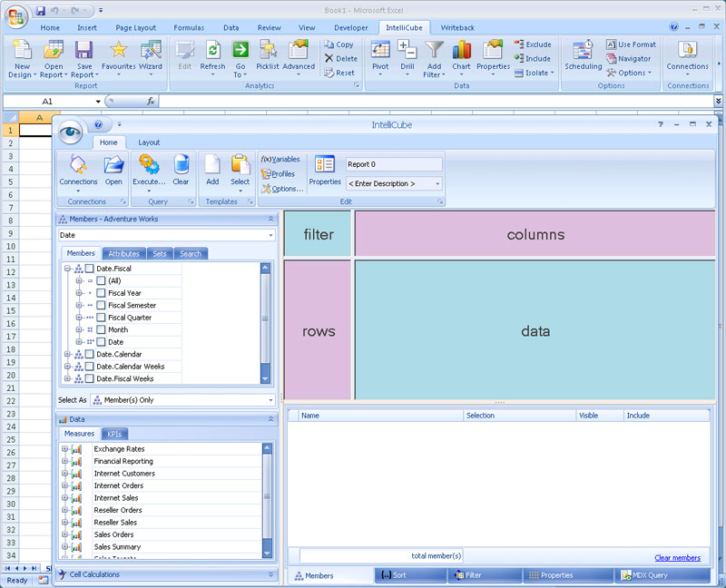This screenshot has width=726, height=588.
Task: Click the Members tree vertical scrollbar
Action: [265, 323]
